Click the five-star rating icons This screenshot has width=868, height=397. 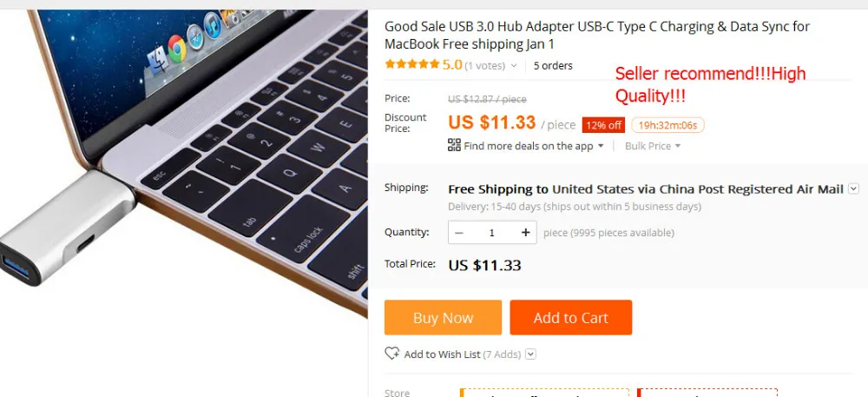(x=412, y=64)
